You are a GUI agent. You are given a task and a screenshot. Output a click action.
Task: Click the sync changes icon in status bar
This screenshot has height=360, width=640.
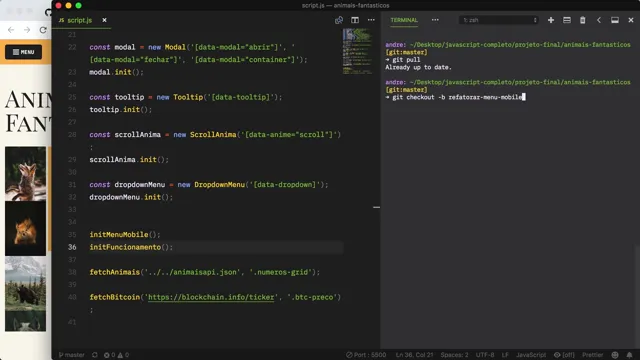pyautogui.click(x=95, y=355)
